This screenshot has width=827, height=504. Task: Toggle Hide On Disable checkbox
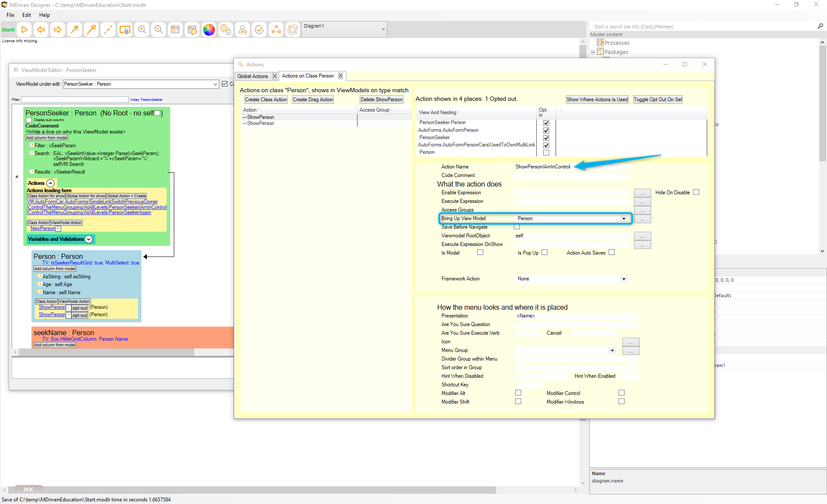coord(696,192)
